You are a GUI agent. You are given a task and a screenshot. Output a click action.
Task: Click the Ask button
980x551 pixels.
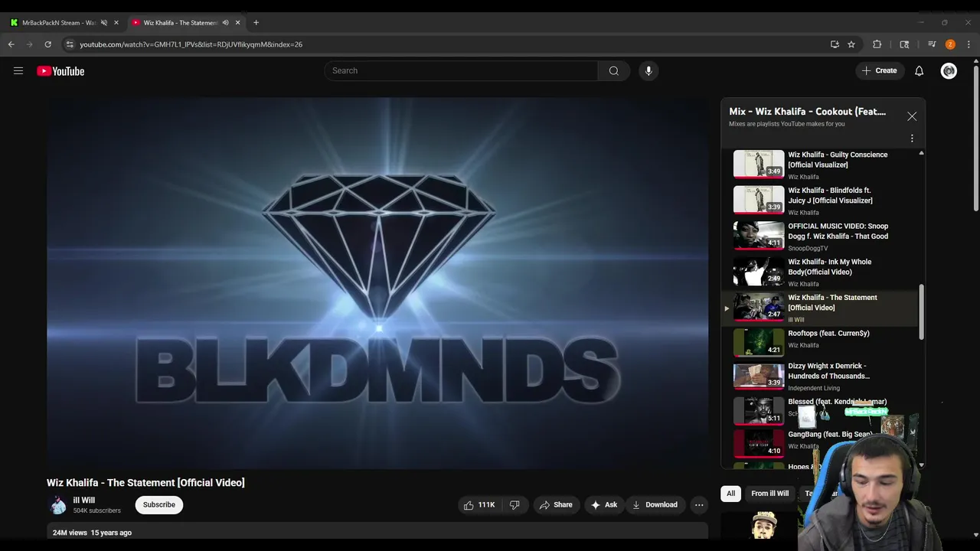604,504
